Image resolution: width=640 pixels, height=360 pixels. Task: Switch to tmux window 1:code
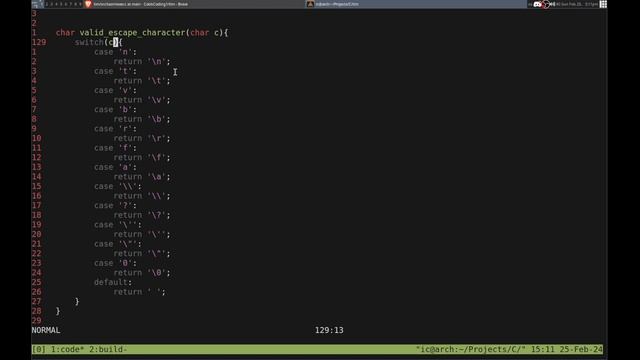(x=67, y=349)
